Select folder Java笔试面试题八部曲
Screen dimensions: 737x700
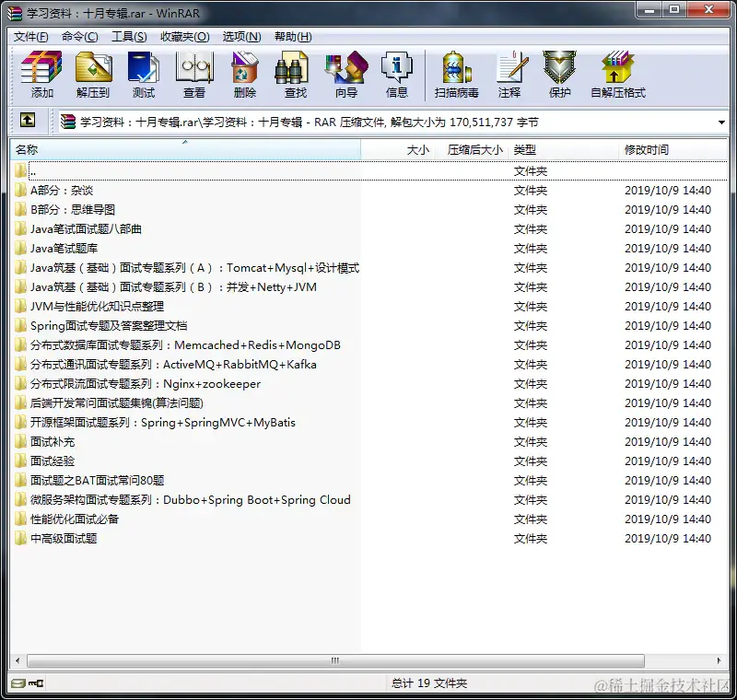pos(86,228)
